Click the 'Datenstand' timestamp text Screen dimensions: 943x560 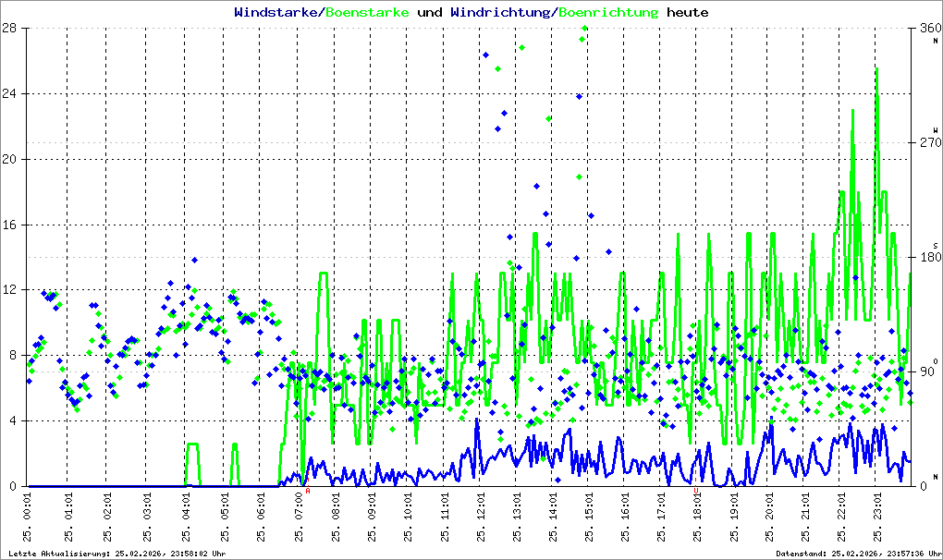pyautogui.click(x=859, y=554)
